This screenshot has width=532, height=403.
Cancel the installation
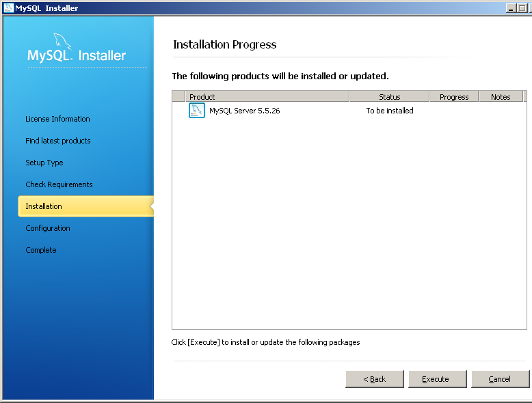[x=500, y=379]
